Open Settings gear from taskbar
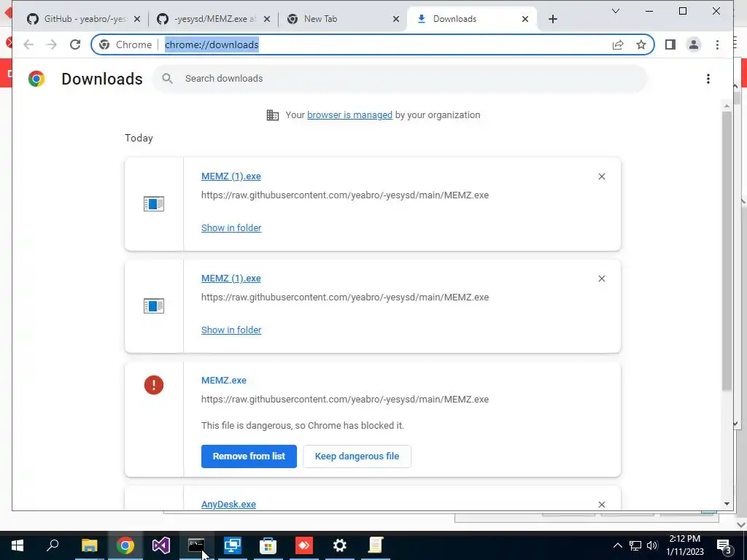The image size is (747, 560). [340, 545]
